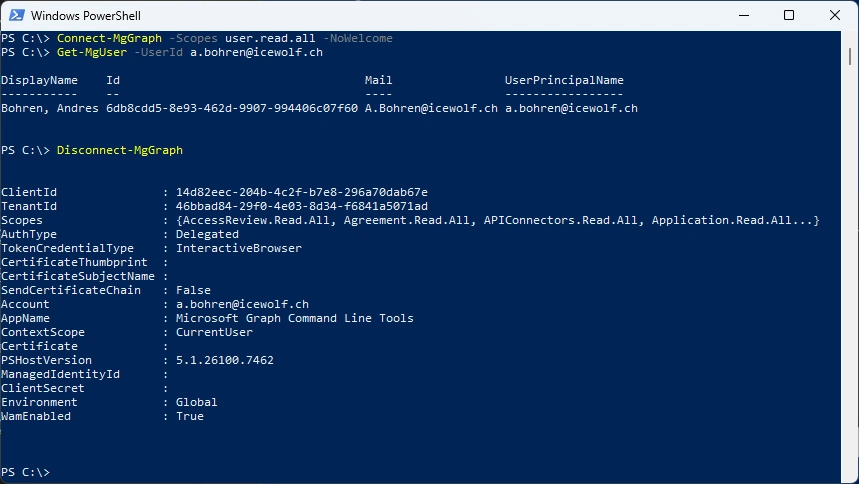Click the PSHostVersion value 5.1.26100.7462
This screenshot has height=484, width=859.
point(225,360)
